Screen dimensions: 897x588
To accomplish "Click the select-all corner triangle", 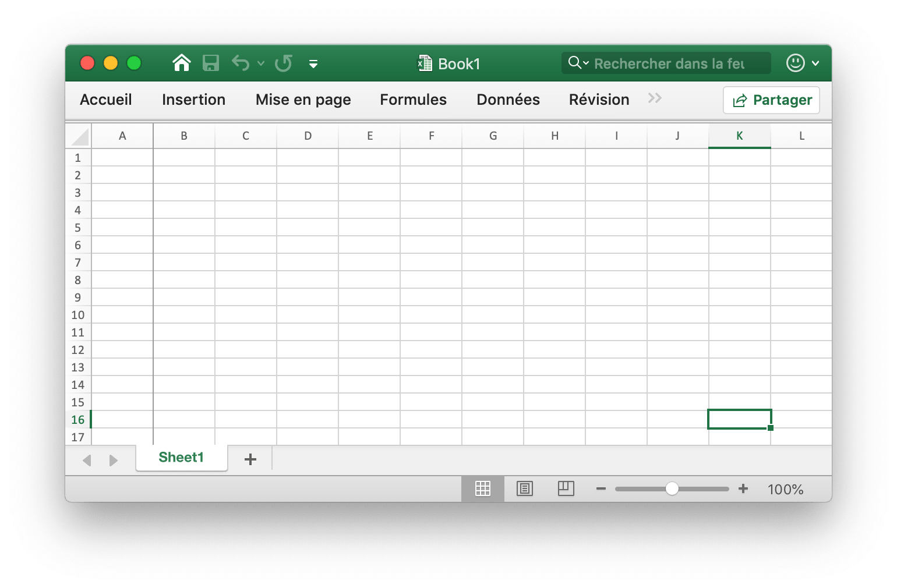I will click(x=80, y=137).
